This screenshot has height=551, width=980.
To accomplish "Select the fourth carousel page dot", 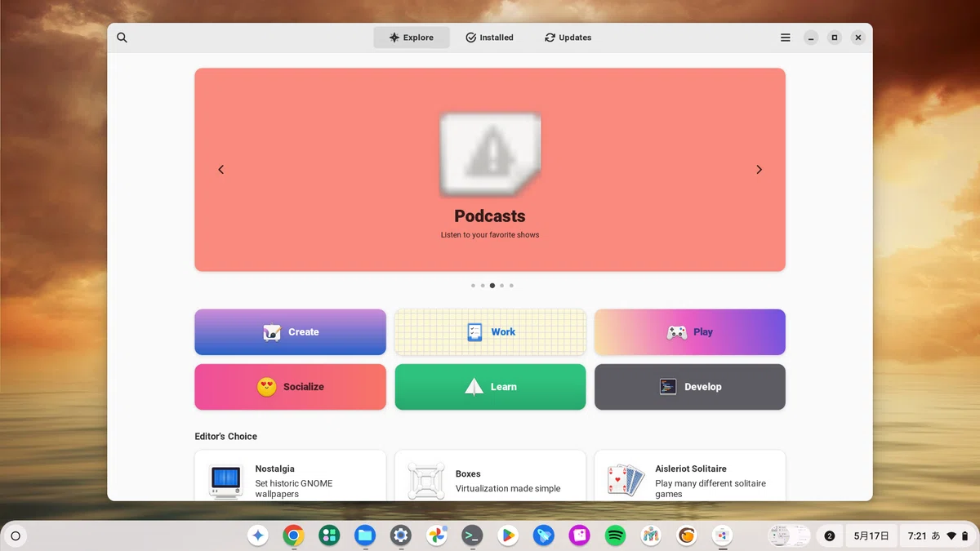I will pos(501,286).
